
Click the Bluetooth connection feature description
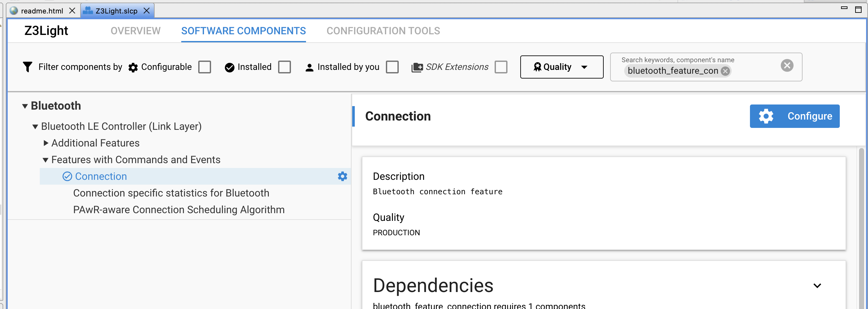(x=438, y=192)
